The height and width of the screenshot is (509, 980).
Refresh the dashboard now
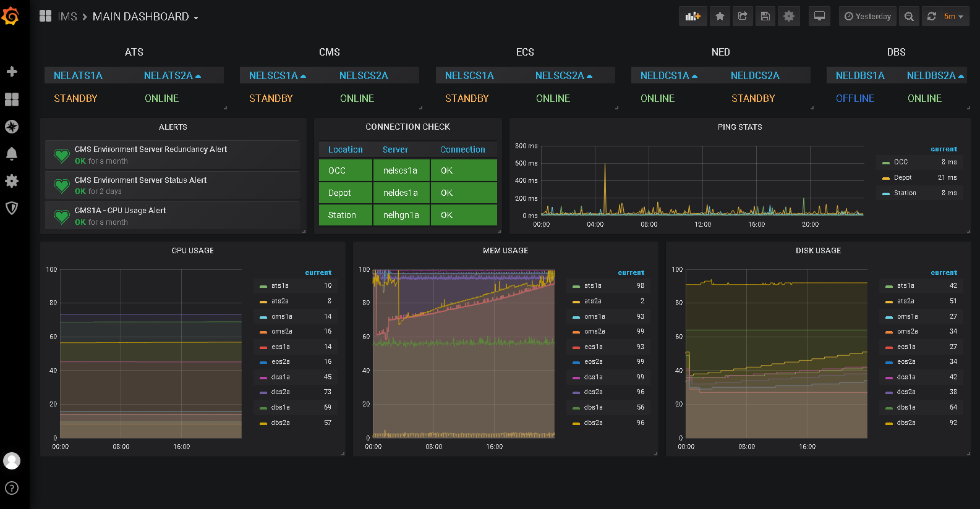(x=932, y=17)
